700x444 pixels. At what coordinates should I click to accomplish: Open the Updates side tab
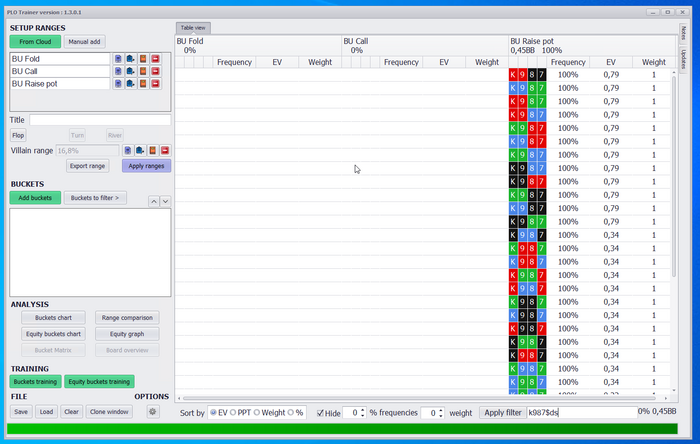click(683, 58)
